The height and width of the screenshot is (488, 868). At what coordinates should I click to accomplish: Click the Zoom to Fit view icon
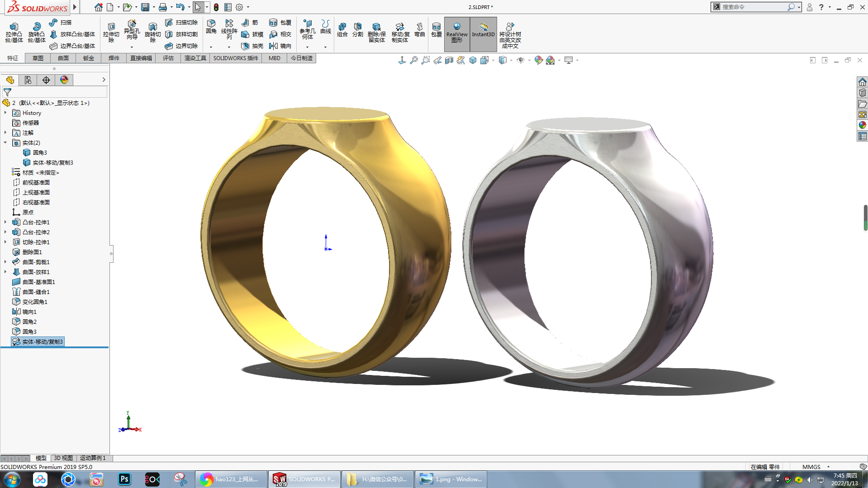[x=414, y=60]
